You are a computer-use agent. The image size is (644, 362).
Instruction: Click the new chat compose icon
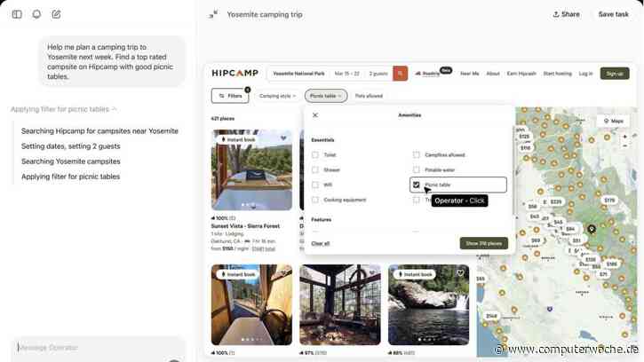(57, 14)
